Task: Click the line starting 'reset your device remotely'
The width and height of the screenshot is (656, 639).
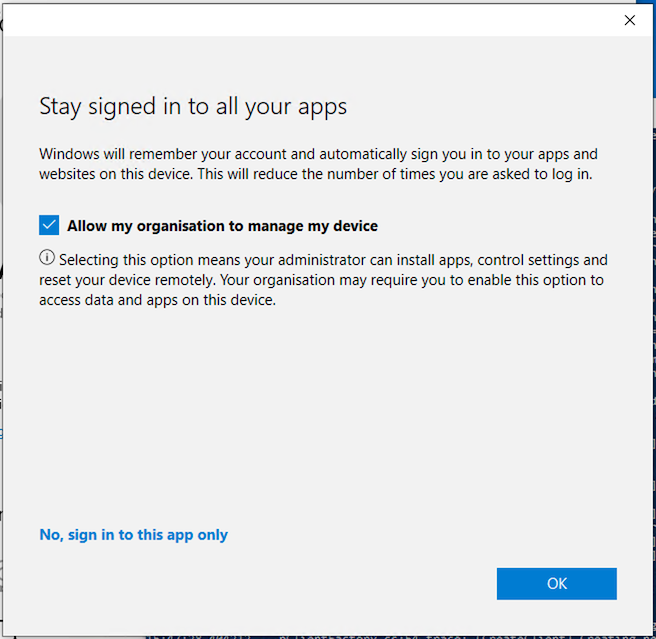Action: click(320, 280)
